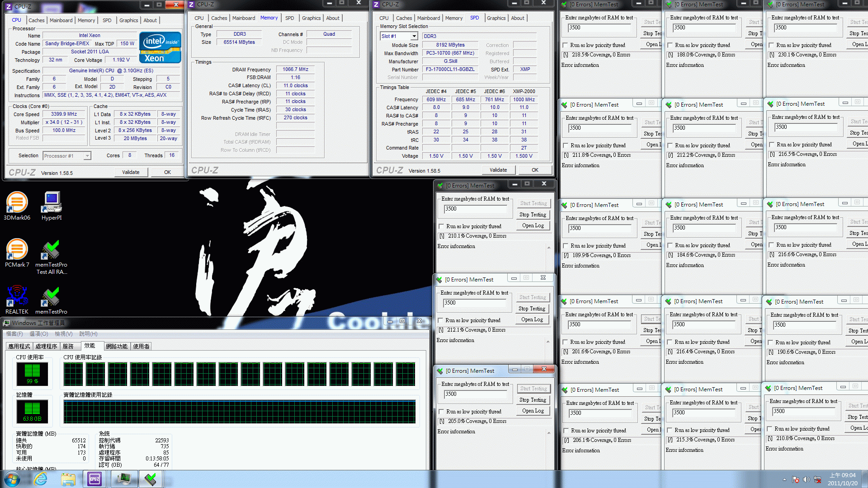The image size is (868, 488).
Task: Open Windows Explorer folder in taskbar
Action: (x=68, y=479)
